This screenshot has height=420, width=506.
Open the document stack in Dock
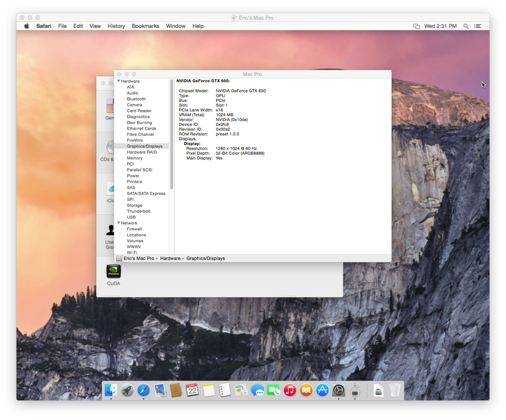[378, 390]
